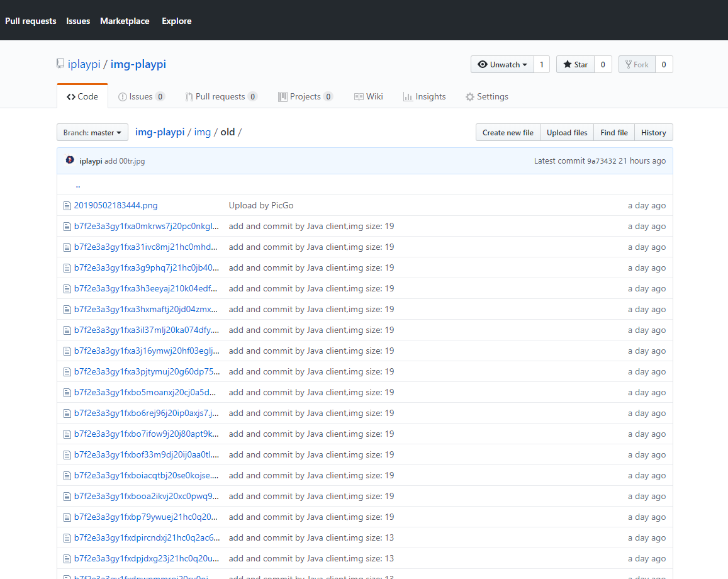View the Insights tab
Screen dimensions: 728x579
click(424, 96)
